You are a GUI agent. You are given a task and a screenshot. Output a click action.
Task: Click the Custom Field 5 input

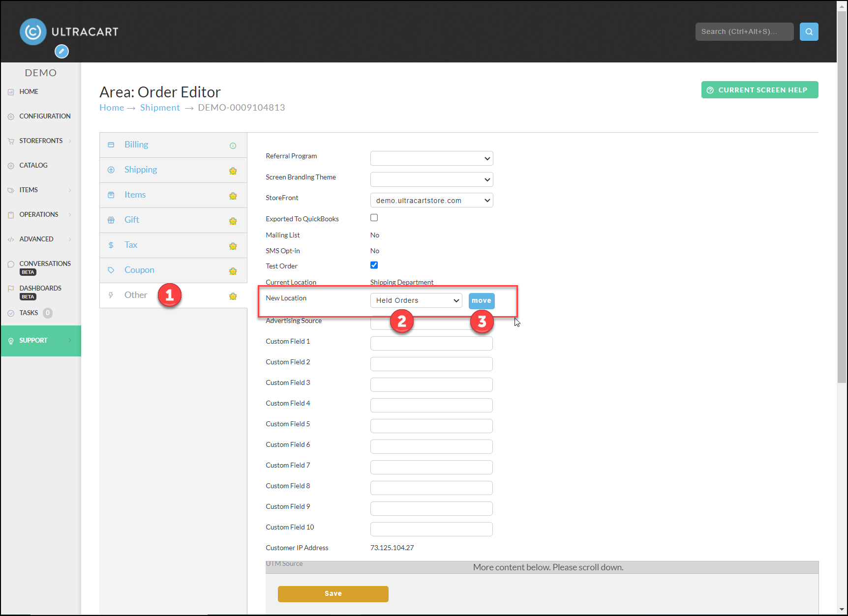tap(431, 426)
